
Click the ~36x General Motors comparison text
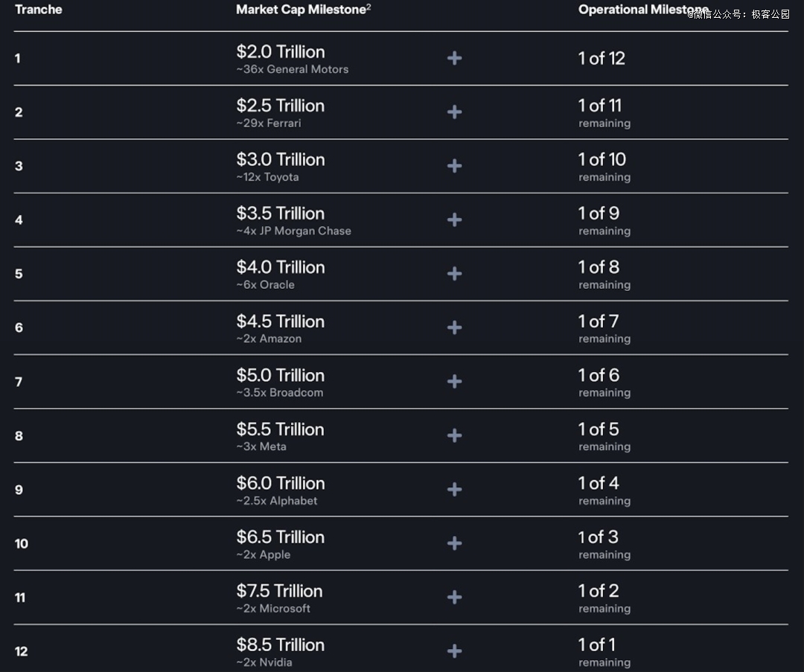pos(293,69)
